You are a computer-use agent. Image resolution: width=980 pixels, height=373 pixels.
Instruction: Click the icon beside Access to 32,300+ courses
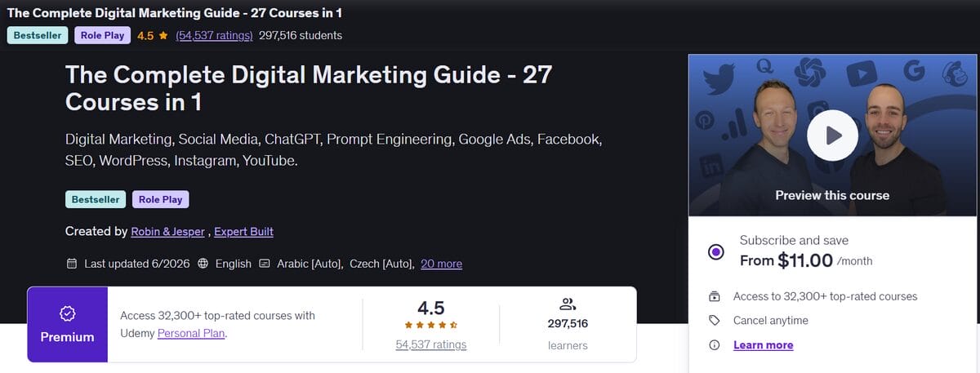tap(715, 296)
